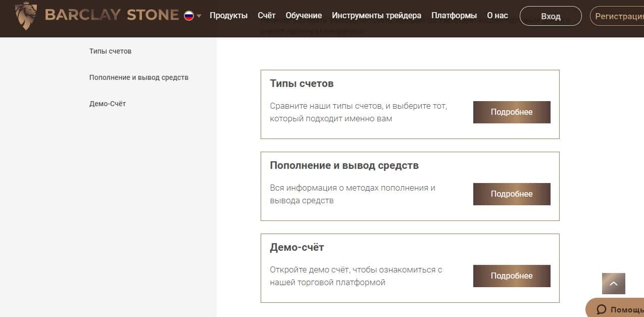The width and height of the screenshot is (644, 317).
Task: Click Подробнее in the Демо-счёт card
Action: [512, 276]
